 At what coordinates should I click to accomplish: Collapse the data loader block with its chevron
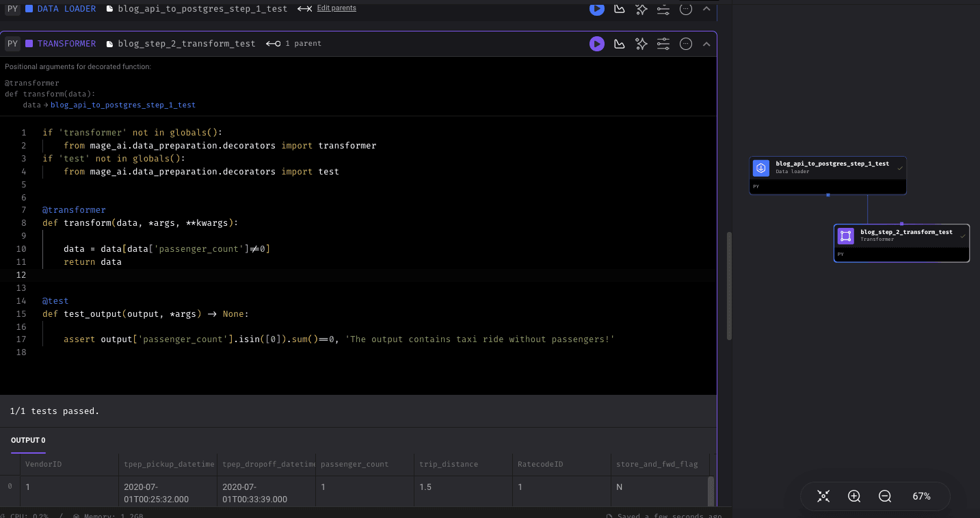(706, 8)
